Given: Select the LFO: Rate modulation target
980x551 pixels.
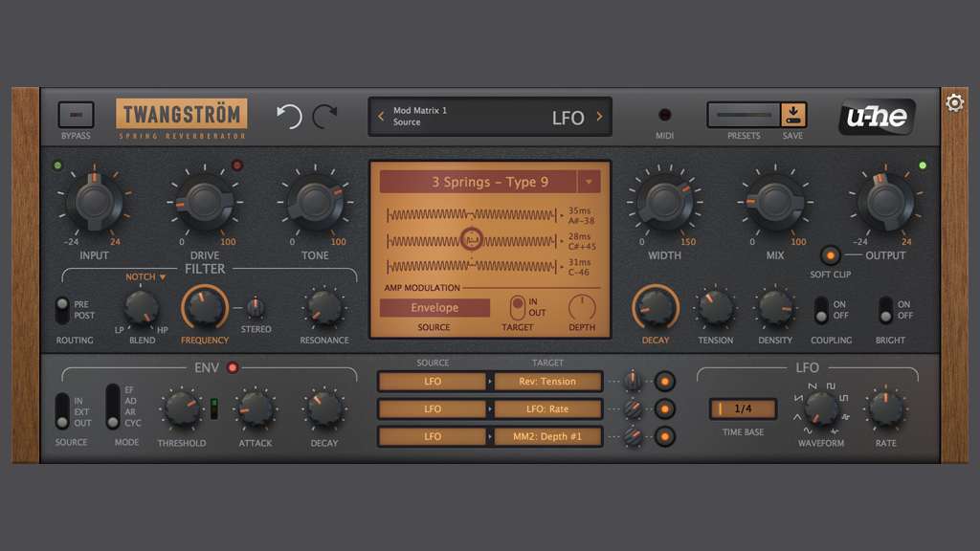Looking at the screenshot, I should 547,409.
